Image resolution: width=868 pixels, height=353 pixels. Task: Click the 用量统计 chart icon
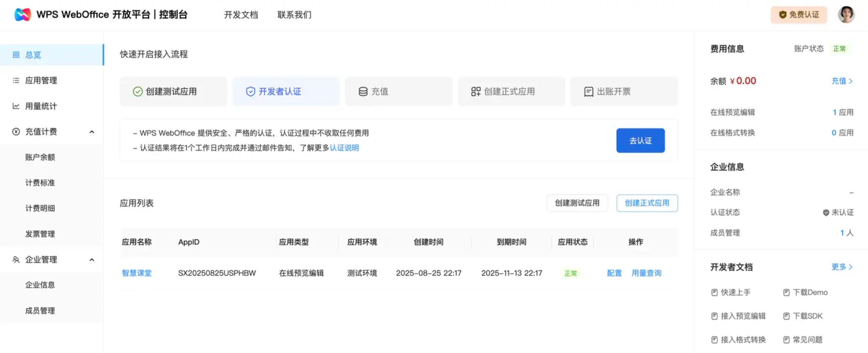tap(16, 106)
